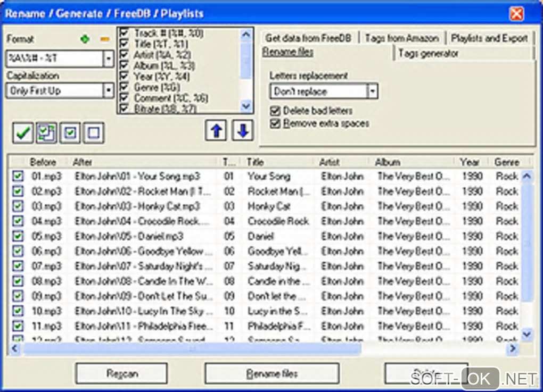The image size is (543, 392).
Task: Sort by the Genre column header
Action: point(507,162)
